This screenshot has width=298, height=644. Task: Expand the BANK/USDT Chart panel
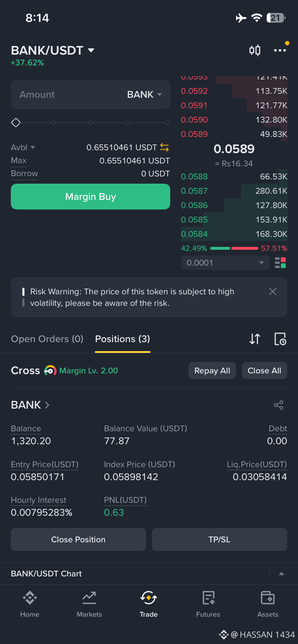281,574
